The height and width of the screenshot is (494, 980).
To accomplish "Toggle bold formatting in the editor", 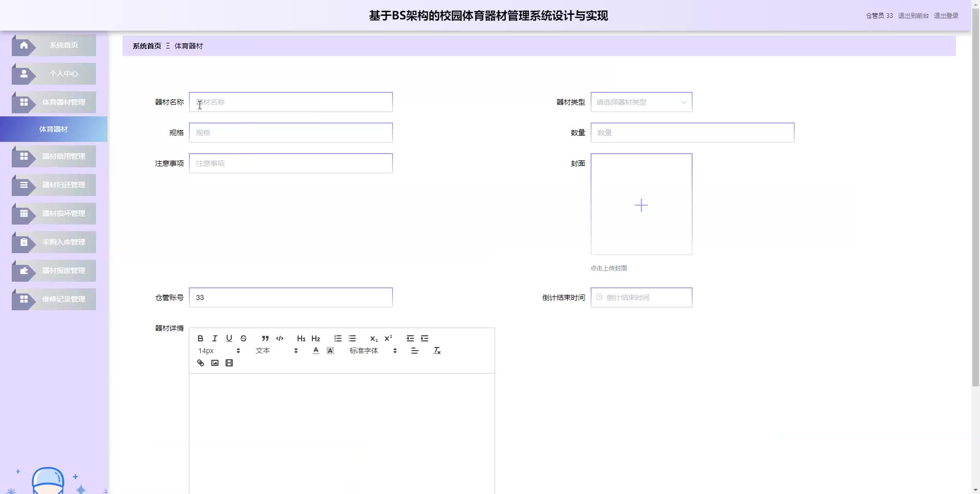I will coord(201,338).
